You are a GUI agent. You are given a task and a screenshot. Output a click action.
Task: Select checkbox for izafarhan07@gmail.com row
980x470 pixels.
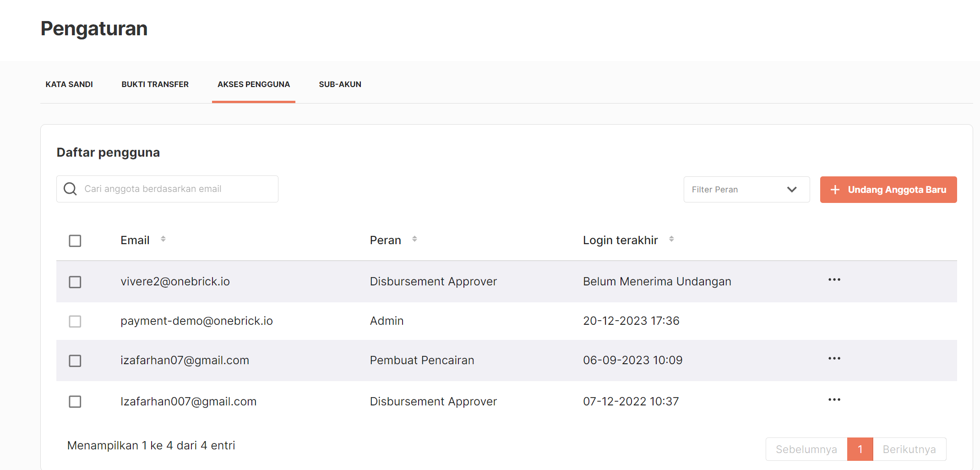75,361
